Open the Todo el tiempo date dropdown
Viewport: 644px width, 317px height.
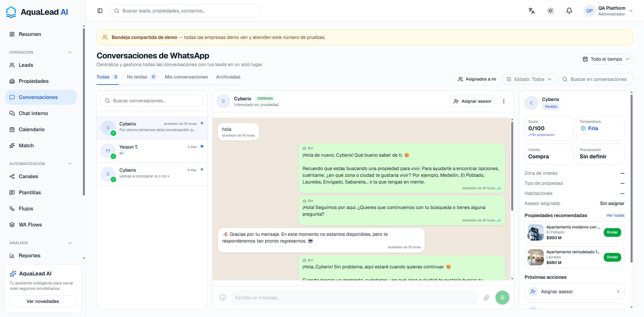606,59
